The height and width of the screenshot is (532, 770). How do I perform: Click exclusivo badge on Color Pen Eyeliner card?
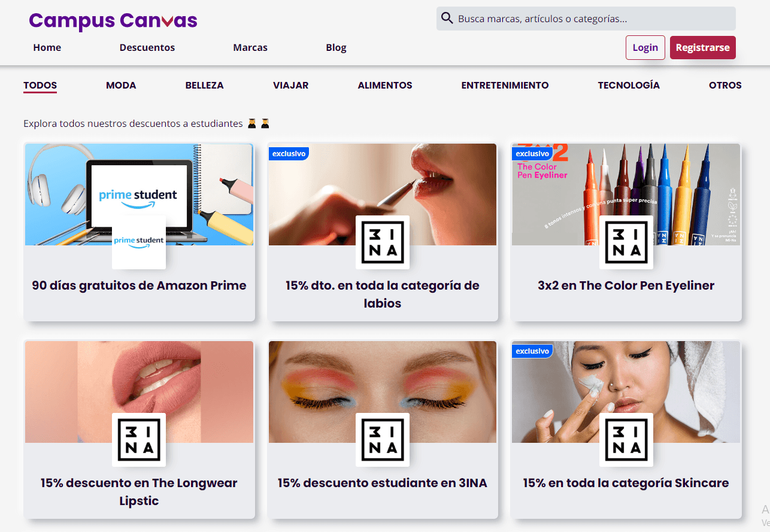[532, 154]
